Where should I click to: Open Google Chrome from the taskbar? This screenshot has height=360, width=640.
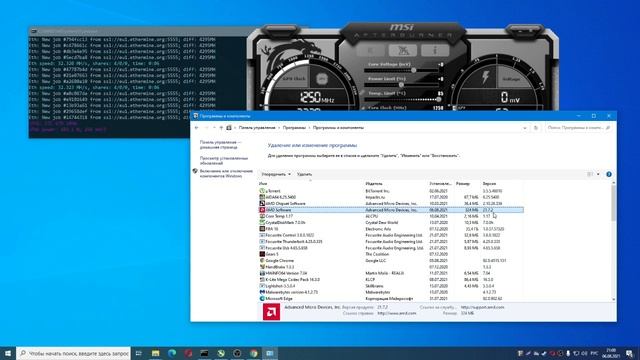pyautogui.click(x=254, y=353)
